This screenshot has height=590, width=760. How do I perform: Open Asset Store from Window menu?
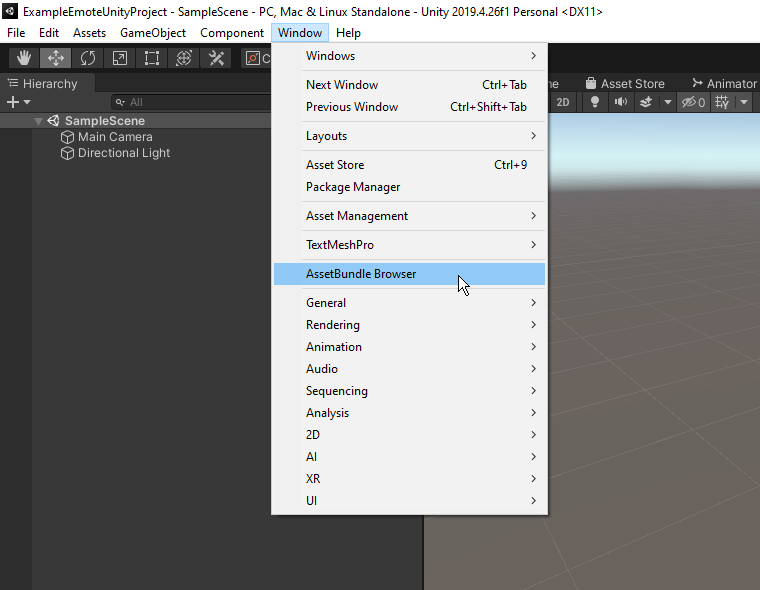[x=410, y=165]
